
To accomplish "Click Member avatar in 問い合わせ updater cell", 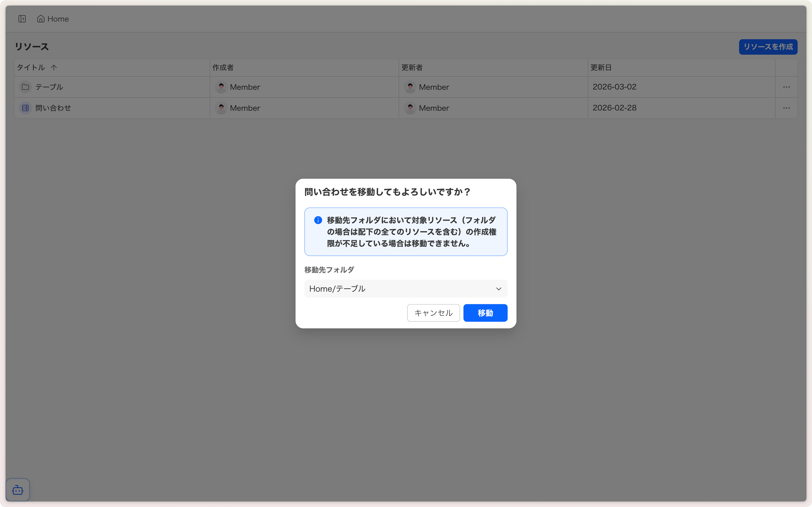I will click(x=410, y=108).
